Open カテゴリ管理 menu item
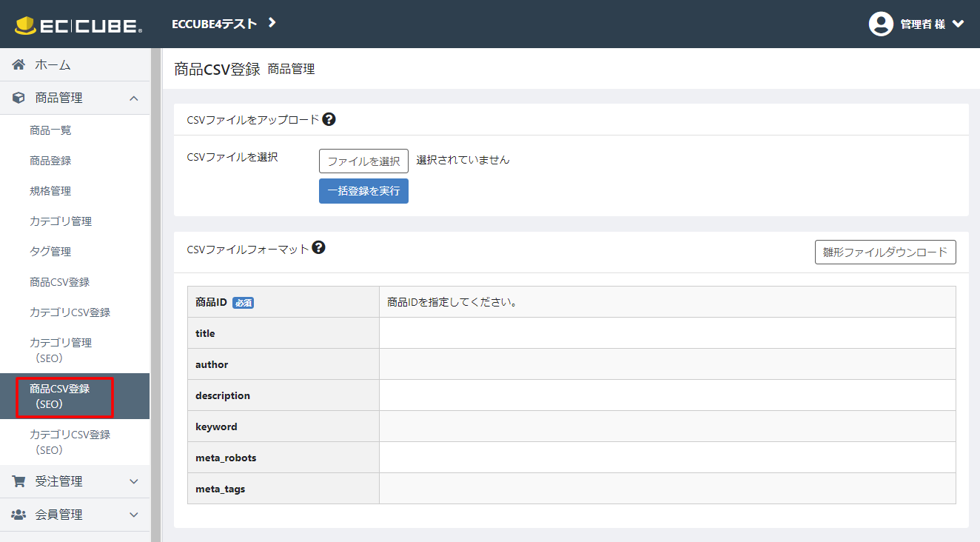Viewport: 980px width, 542px height. click(61, 221)
